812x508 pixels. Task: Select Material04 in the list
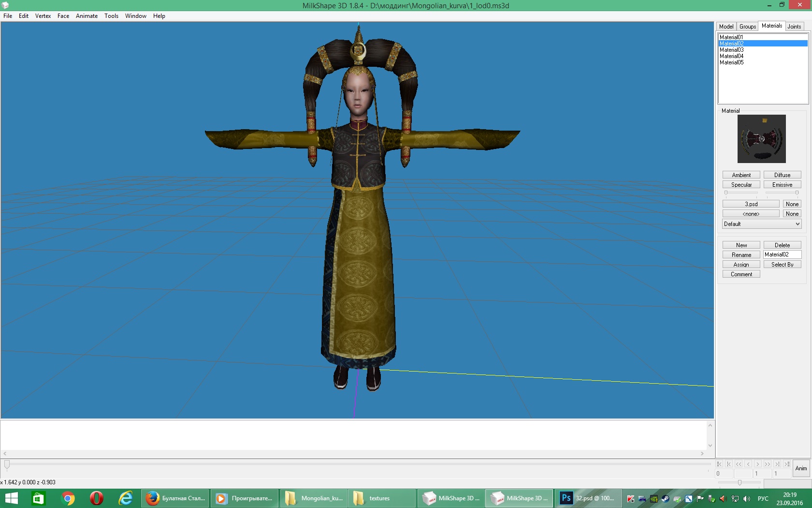pyautogui.click(x=763, y=56)
